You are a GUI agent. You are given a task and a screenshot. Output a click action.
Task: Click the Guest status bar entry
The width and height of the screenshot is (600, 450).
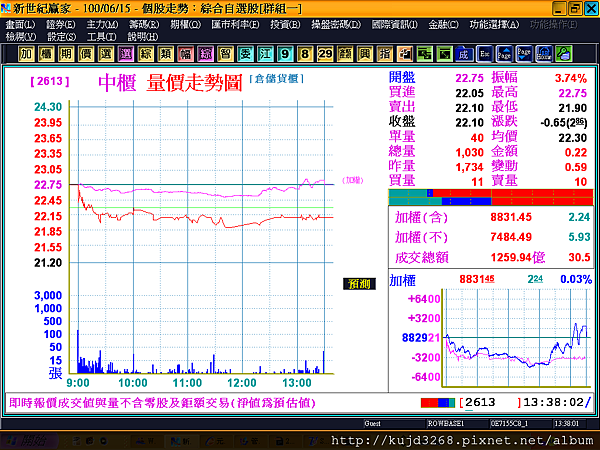point(372,424)
